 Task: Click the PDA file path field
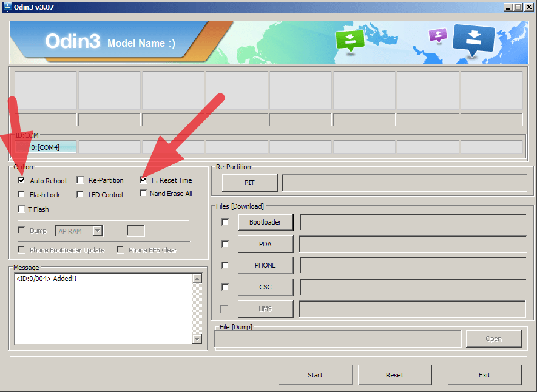click(x=413, y=244)
